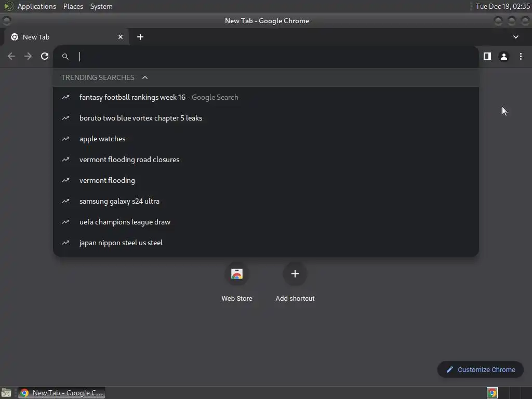Click trending icon beside apple watches

[x=65, y=139]
